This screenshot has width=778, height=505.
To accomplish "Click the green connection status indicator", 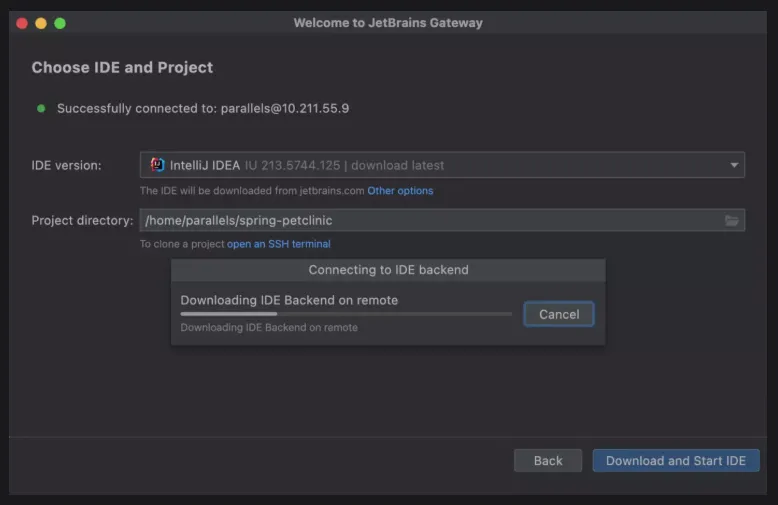I will click(x=41, y=108).
